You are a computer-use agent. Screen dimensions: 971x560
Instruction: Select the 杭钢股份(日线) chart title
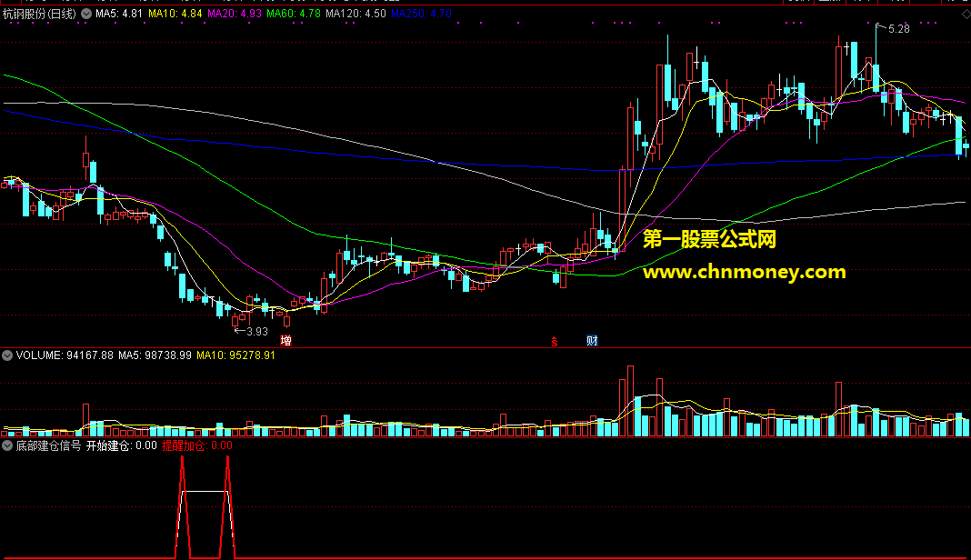click(x=40, y=14)
